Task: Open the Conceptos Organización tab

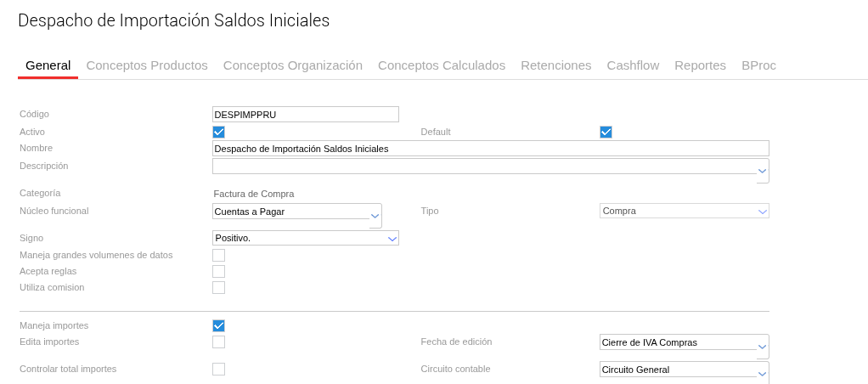Action: coord(292,65)
